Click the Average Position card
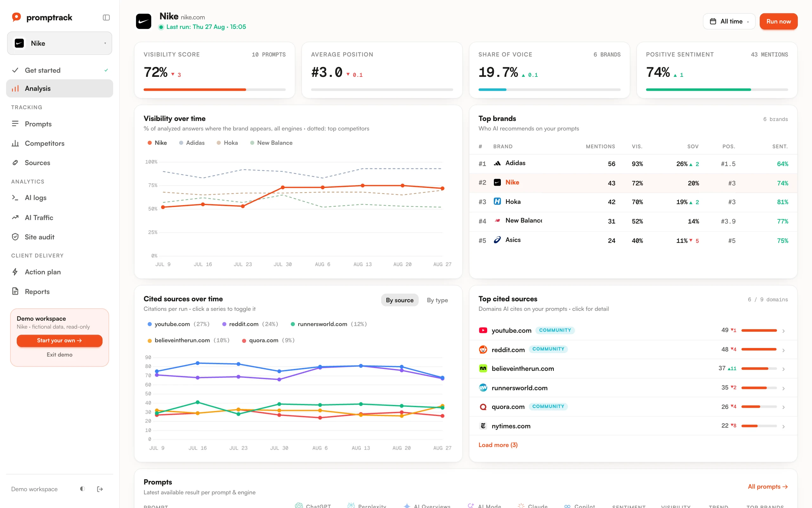812x508 pixels. [x=382, y=70]
